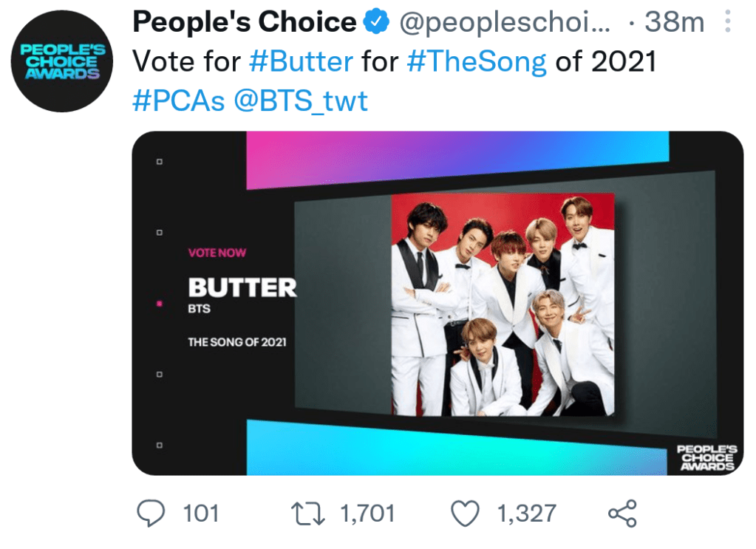Select the @peopleschoi handle text
756x549 pixels.
(x=505, y=24)
